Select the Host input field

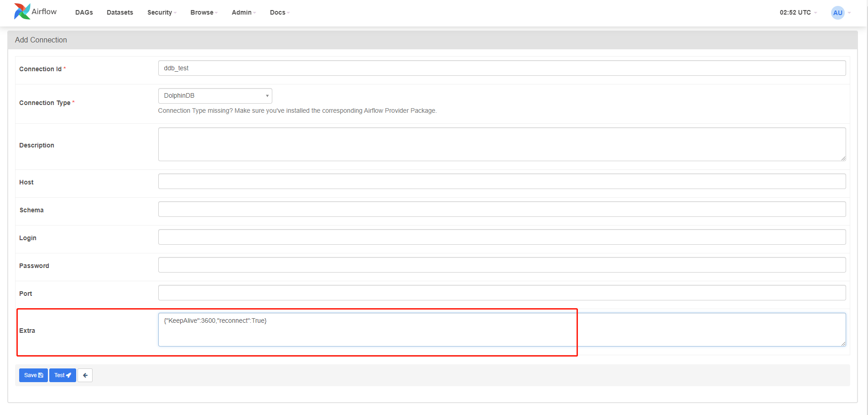[x=502, y=181]
